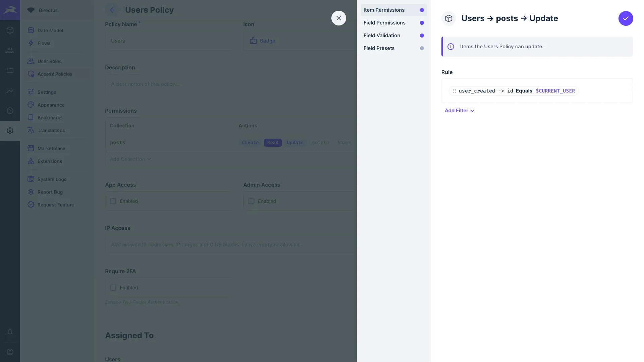Image resolution: width=644 pixels, height=362 pixels.
Task: Click the badge icon in the Icon field
Action: coord(253,41)
